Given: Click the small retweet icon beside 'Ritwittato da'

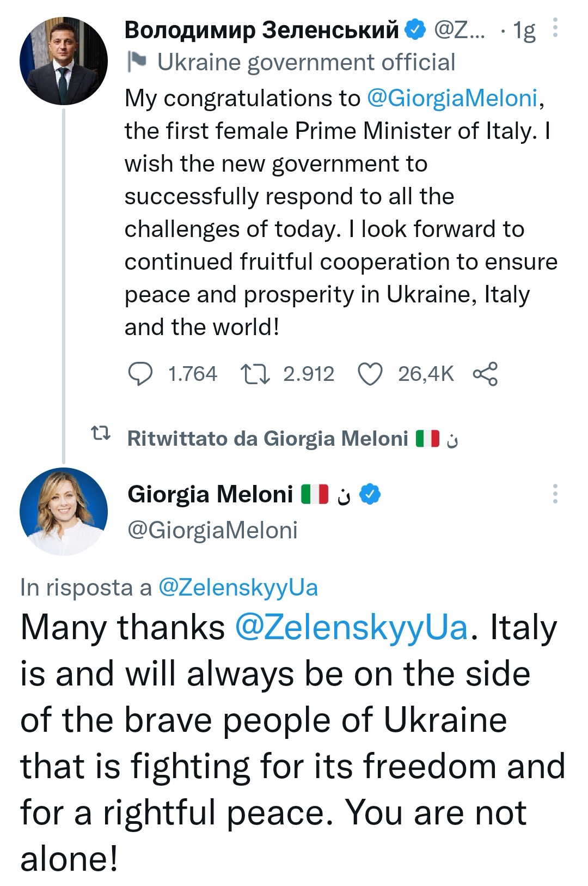Looking at the screenshot, I should tap(101, 434).
